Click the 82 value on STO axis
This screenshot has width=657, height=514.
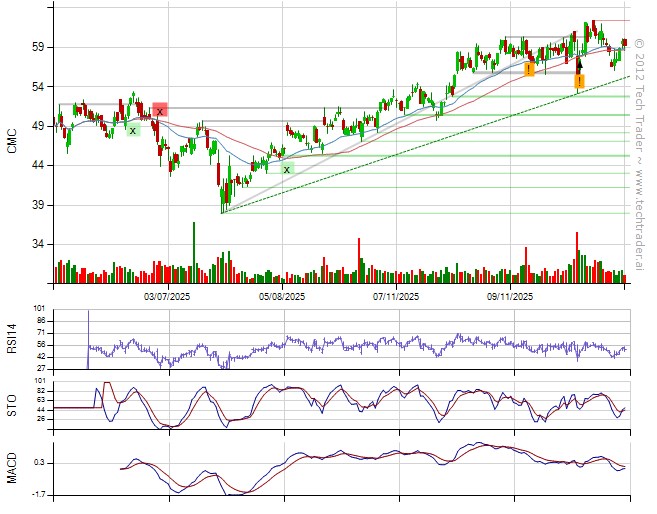(x=40, y=391)
